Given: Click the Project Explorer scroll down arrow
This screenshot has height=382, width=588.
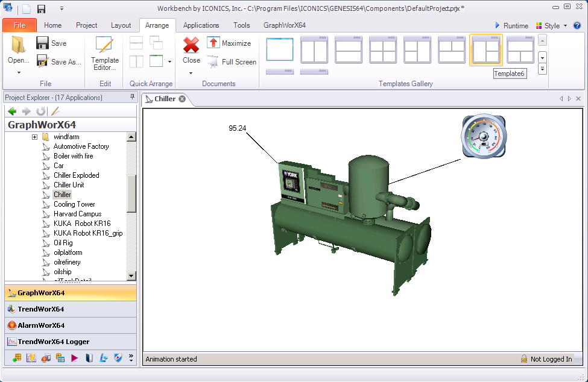Looking at the screenshot, I should pos(131,275).
